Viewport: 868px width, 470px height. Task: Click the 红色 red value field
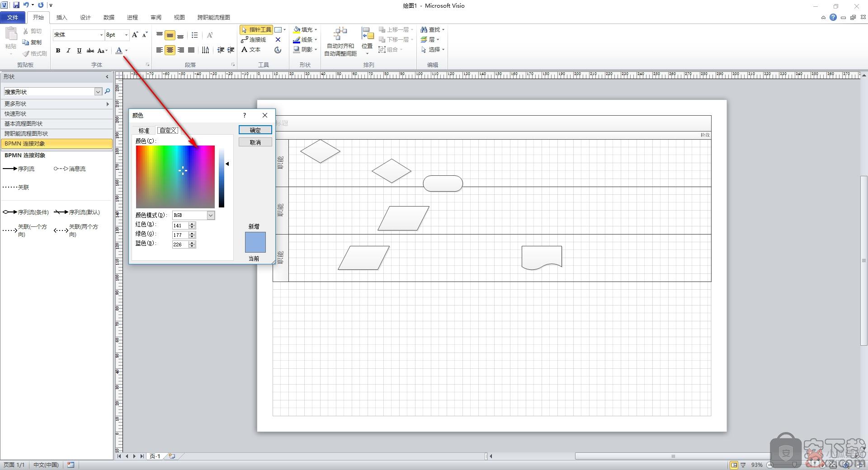pos(180,225)
